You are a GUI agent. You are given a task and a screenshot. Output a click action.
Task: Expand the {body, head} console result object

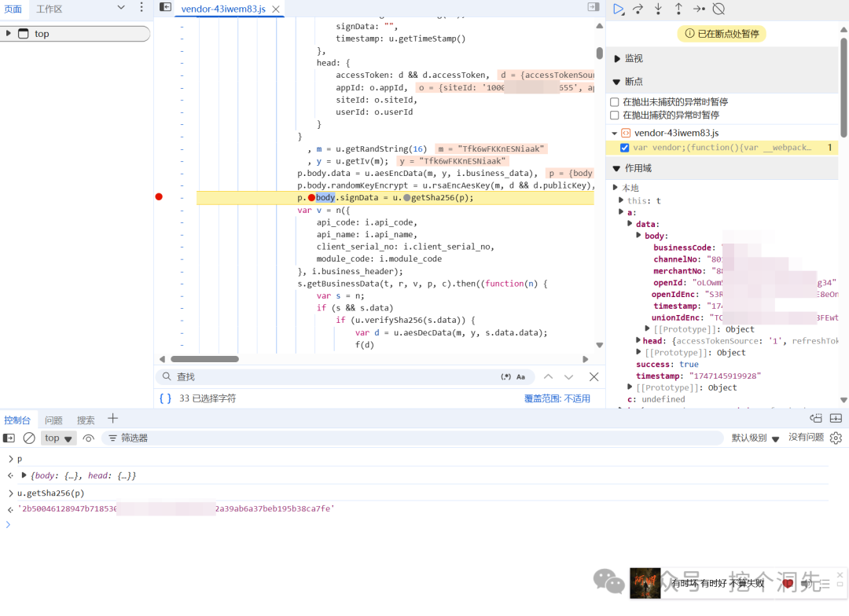pos(24,475)
